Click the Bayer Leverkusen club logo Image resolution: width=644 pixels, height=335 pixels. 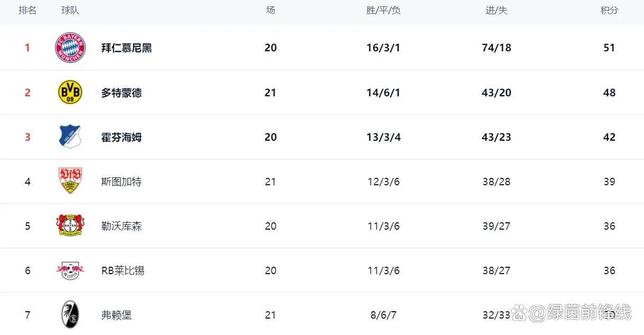click(70, 226)
